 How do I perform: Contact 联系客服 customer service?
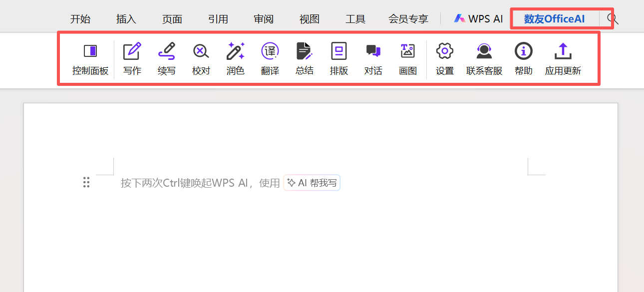(x=484, y=59)
